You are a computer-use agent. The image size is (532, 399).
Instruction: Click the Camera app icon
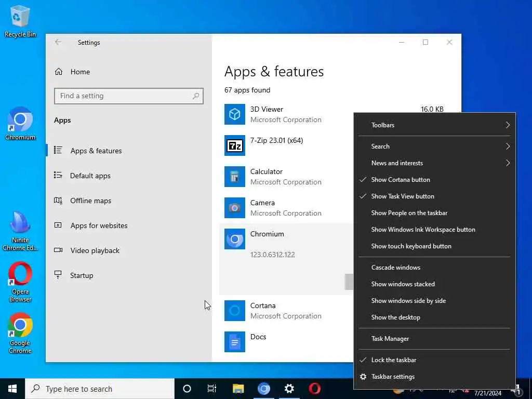[x=234, y=208]
